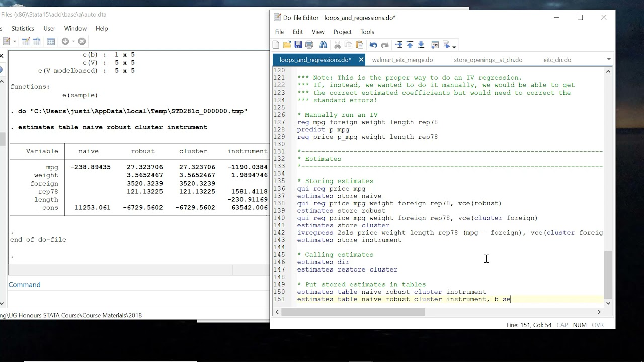Paste using the clipboard icon
This screenshot has width=644, height=362.
tap(359, 45)
